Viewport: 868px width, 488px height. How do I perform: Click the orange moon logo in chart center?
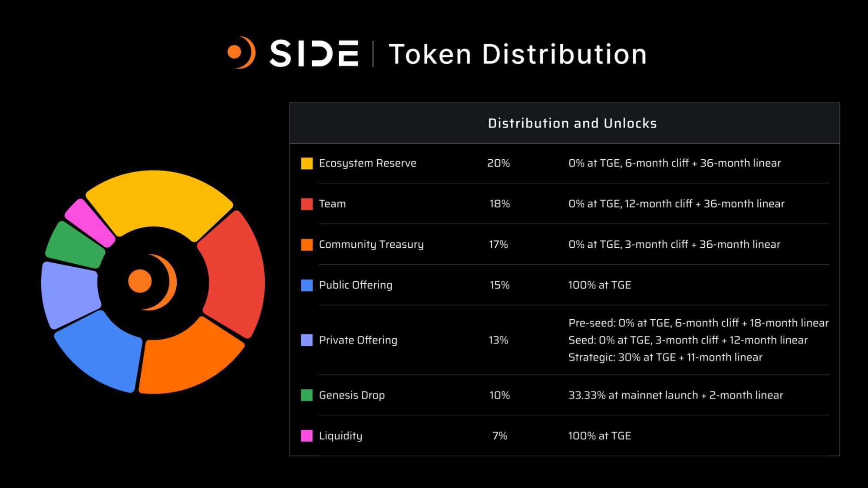coord(153,282)
